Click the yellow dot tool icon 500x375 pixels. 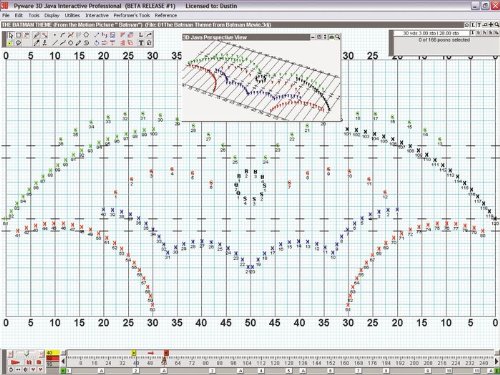pos(9,43)
